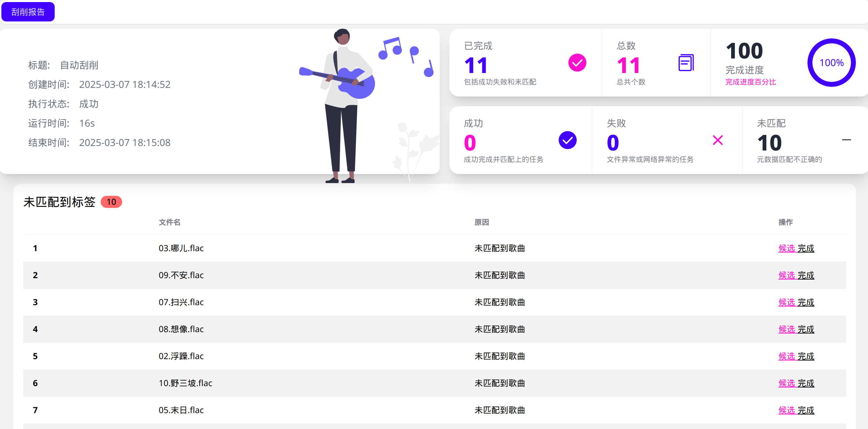This screenshot has height=429, width=868.
Task: Click the 原因 column header
Action: [x=482, y=222]
